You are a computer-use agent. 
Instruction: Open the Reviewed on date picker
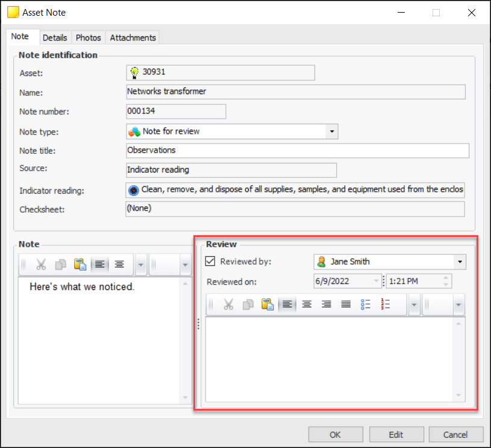[377, 281]
